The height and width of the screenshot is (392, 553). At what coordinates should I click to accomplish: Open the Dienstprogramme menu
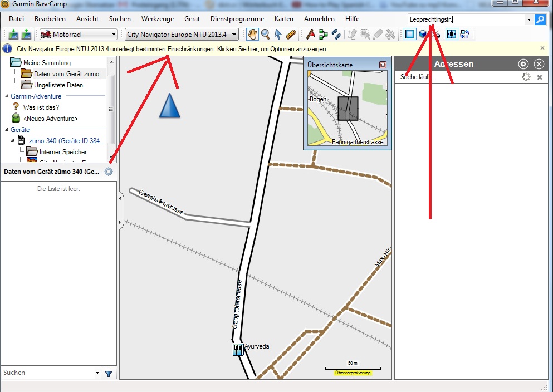[x=237, y=19]
